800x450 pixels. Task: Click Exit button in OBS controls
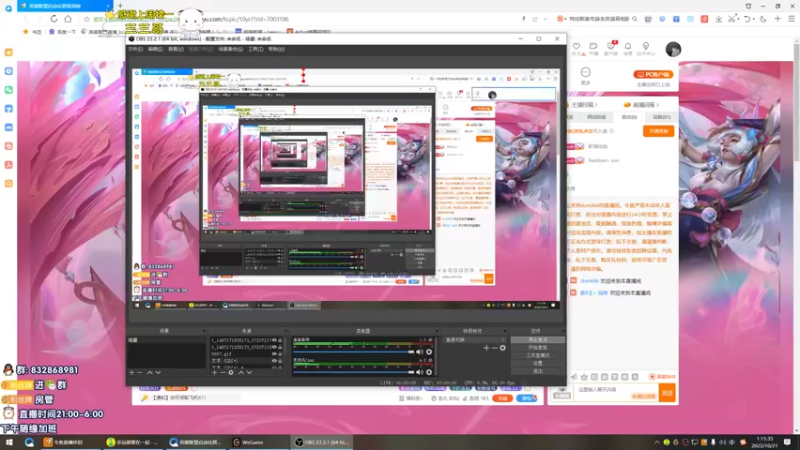(x=538, y=371)
